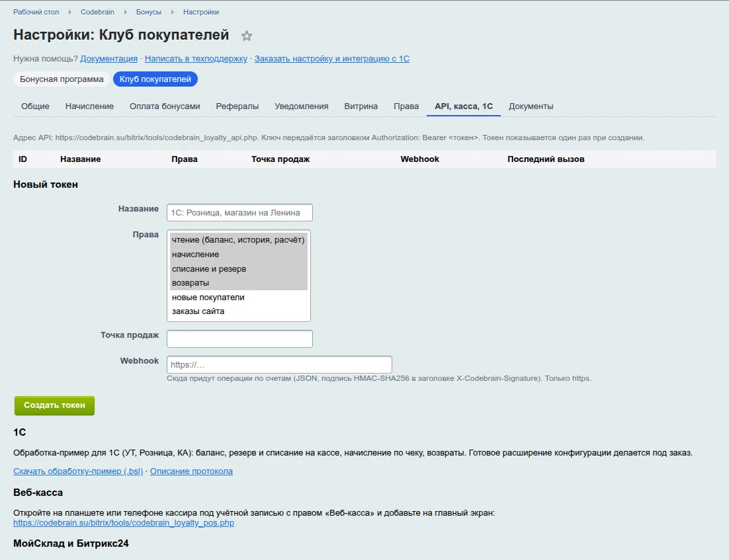729x560 pixels.
Task: Open the Общие tab
Action: click(x=35, y=106)
